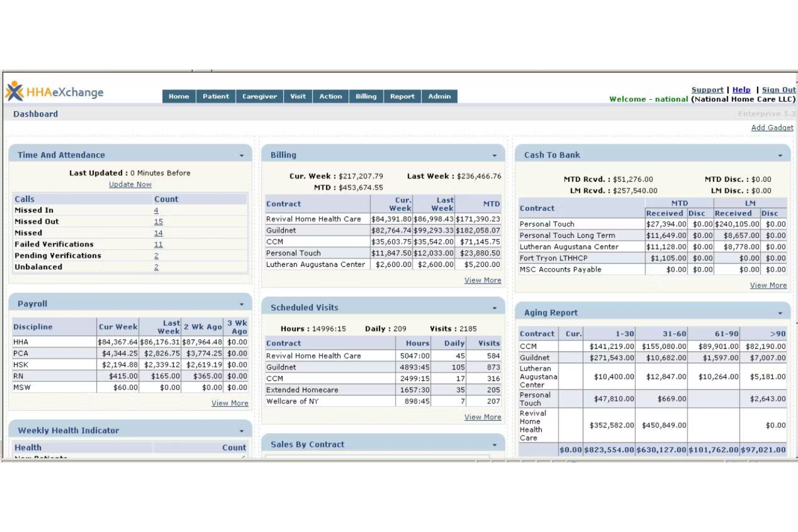
Task: Click the Help link
Action: [x=741, y=90]
